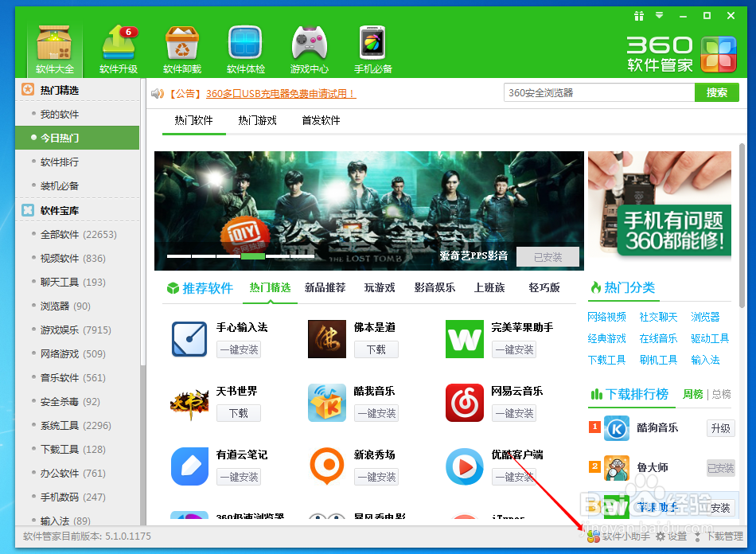
Task: Select the 轻巧版 tab
Action: coord(544,288)
